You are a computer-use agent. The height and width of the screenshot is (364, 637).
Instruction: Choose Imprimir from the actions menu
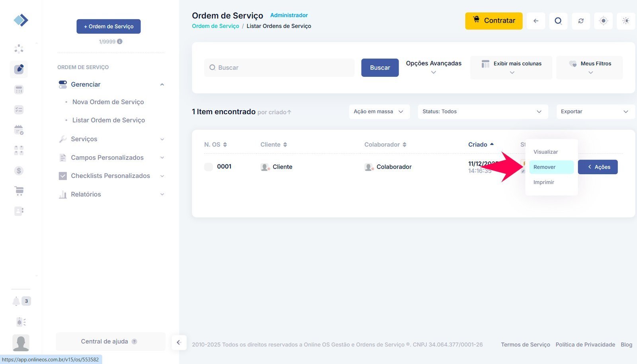[x=544, y=182]
